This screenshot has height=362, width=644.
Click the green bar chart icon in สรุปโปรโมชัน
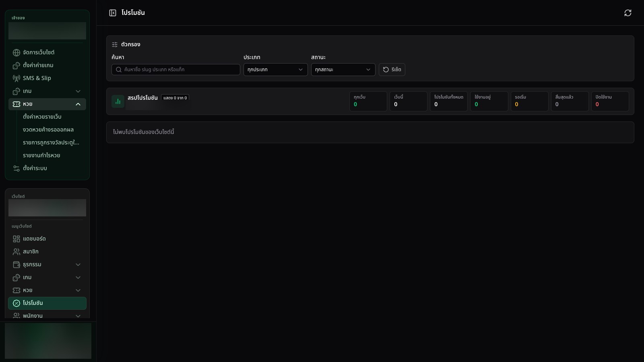[118, 101]
